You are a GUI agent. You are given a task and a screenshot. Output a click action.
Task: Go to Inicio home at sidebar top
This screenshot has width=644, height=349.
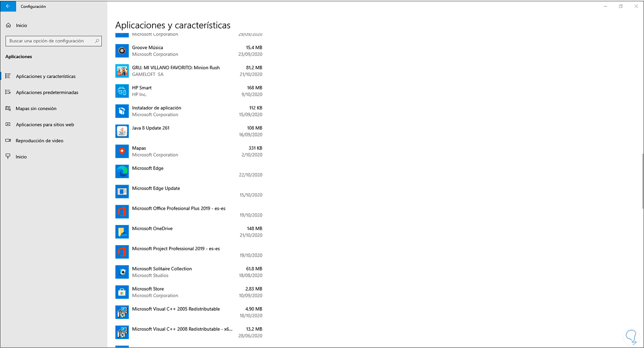click(21, 25)
